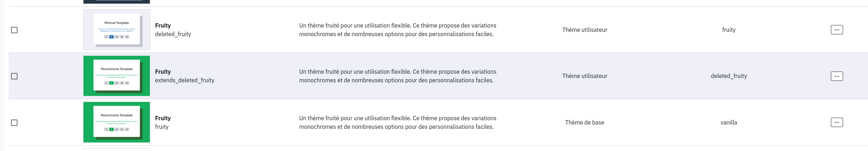Click 'Thème utilisateur' in the extends_deleted_fruity row
Screen dimensions: 868x151
point(584,76)
